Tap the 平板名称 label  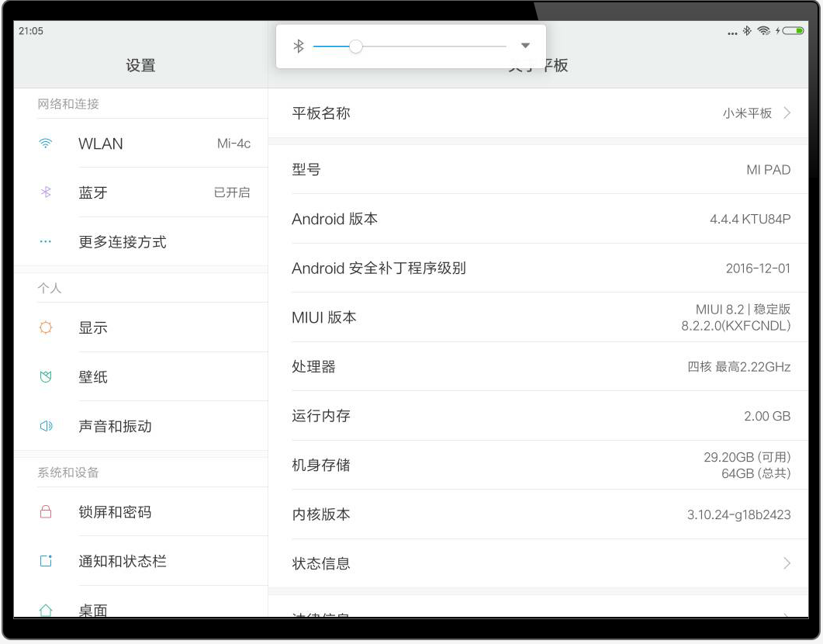tap(321, 113)
